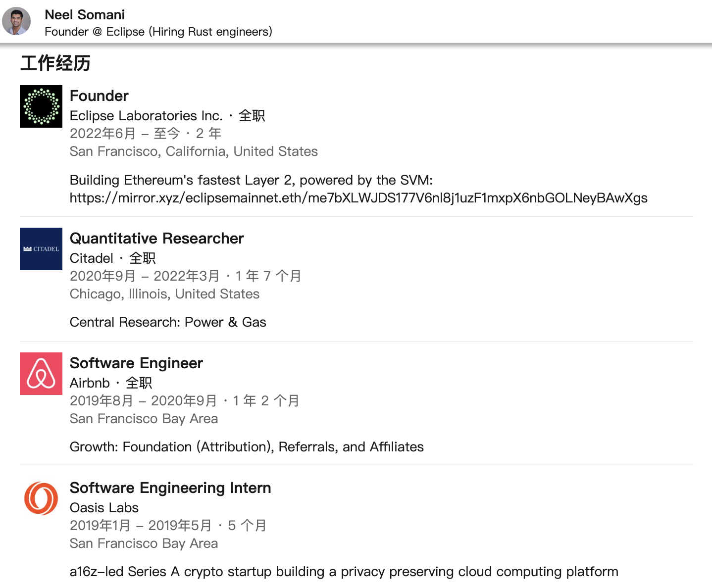Select the Central Research: Power & Gas description

(x=168, y=322)
